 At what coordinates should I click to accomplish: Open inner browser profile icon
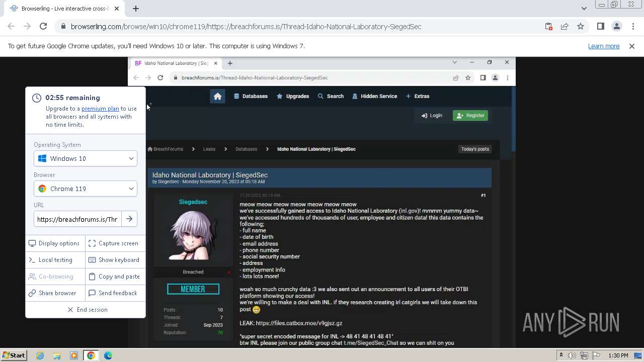[x=495, y=78]
